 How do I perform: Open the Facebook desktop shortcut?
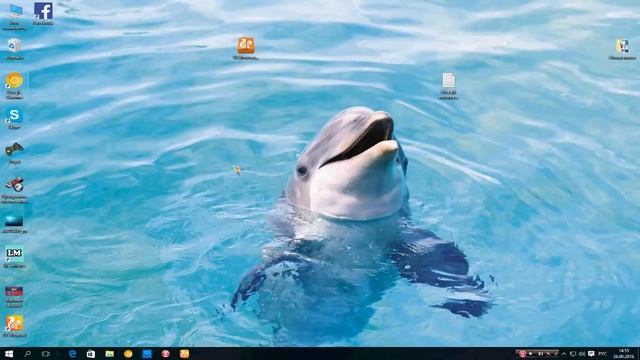43,14
